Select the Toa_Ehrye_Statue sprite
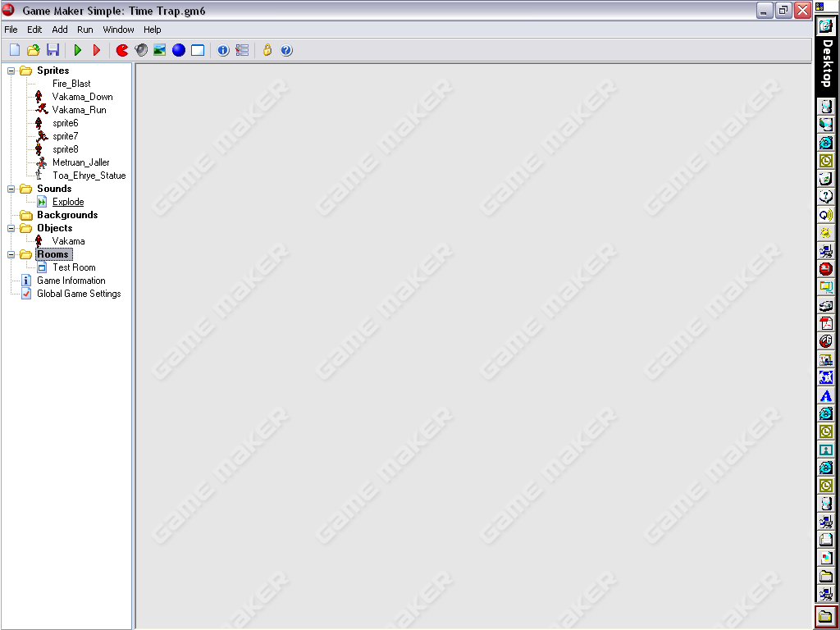 [89, 176]
